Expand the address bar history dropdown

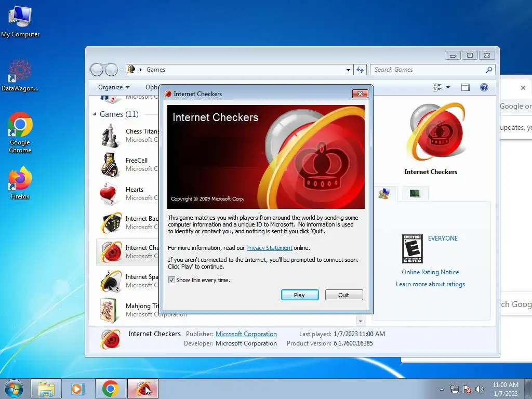pos(348,70)
